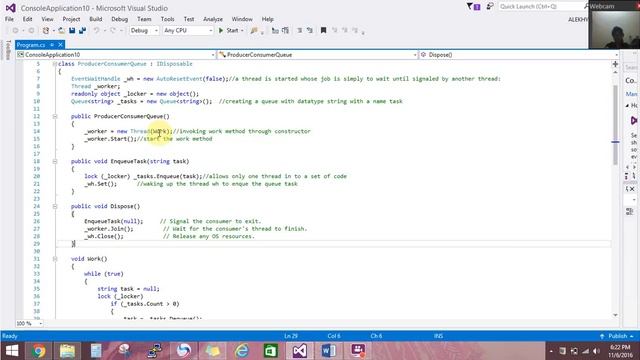Collapse the Work method region
The height and width of the screenshot is (360, 640).
pyautogui.click(x=55, y=259)
